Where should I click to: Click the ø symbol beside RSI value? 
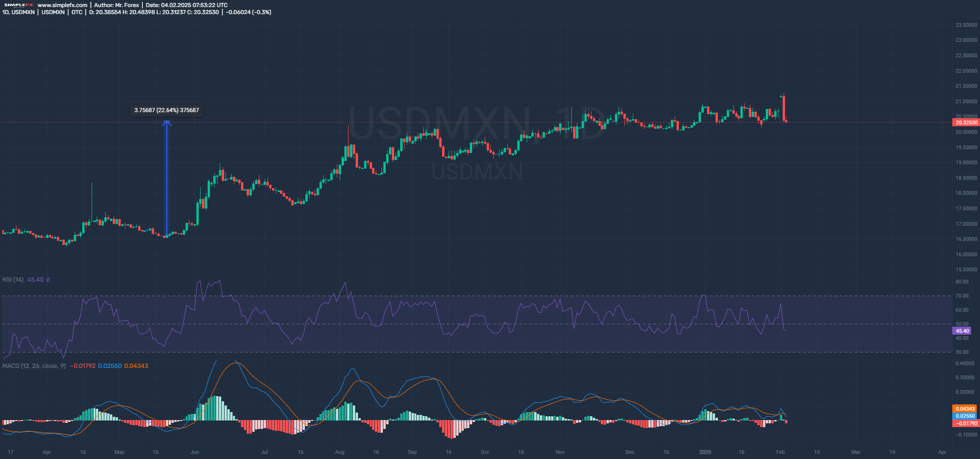[48, 280]
